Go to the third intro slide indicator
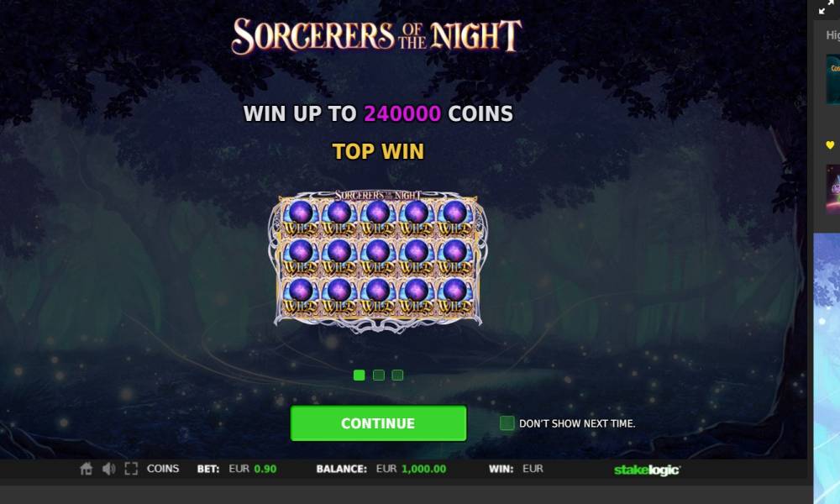 coord(397,375)
